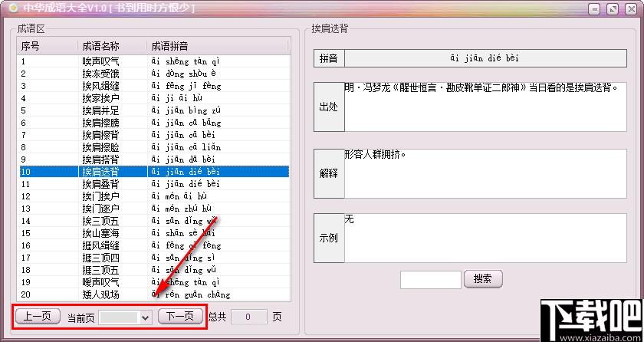Click the 出处 source text box
The height and width of the screenshot is (342, 644).
click(x=485, y=107)
